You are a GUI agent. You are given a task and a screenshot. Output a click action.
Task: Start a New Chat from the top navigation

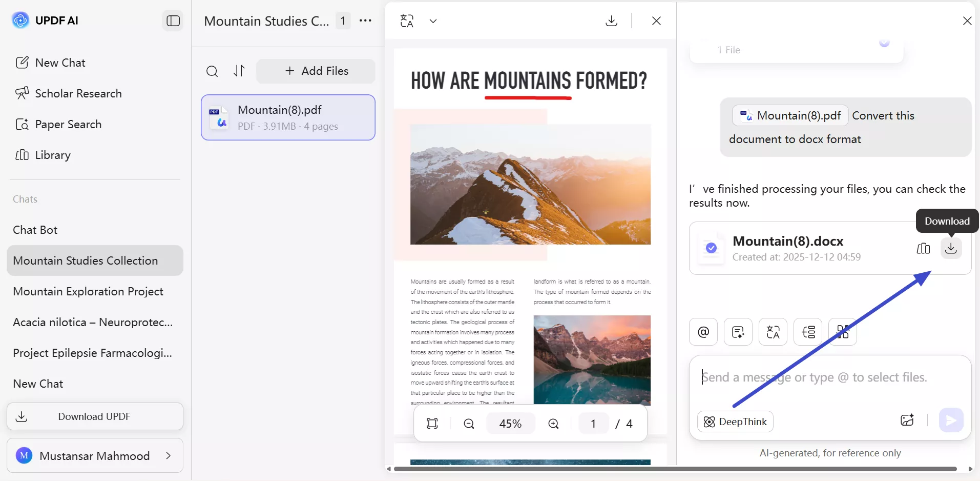[50, 63]
